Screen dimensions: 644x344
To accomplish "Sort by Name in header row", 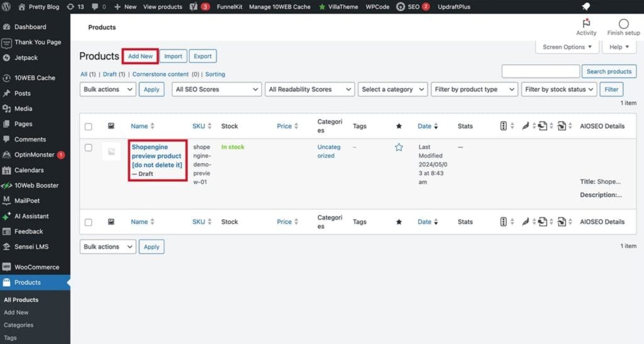I will pyautogui.click(x=143, y=126).
